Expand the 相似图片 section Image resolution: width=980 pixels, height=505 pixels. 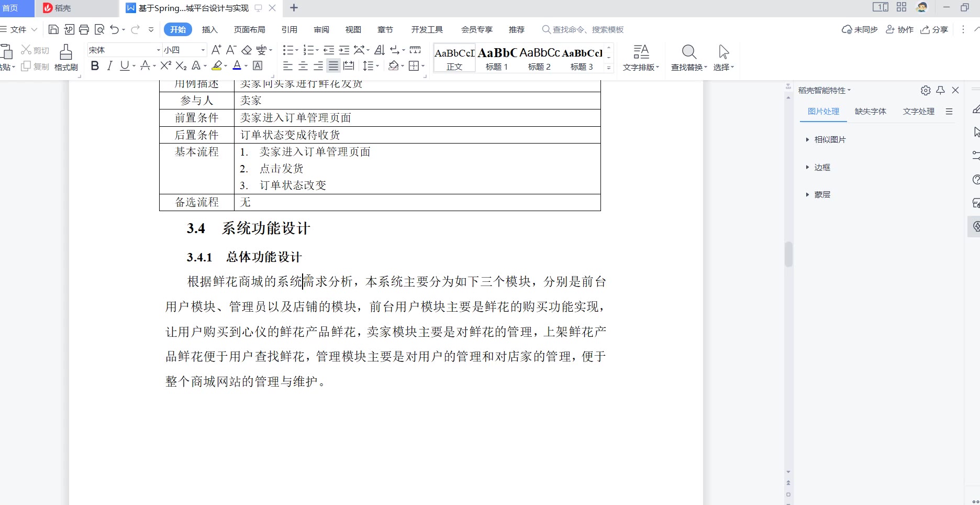[x=829, y=139]
